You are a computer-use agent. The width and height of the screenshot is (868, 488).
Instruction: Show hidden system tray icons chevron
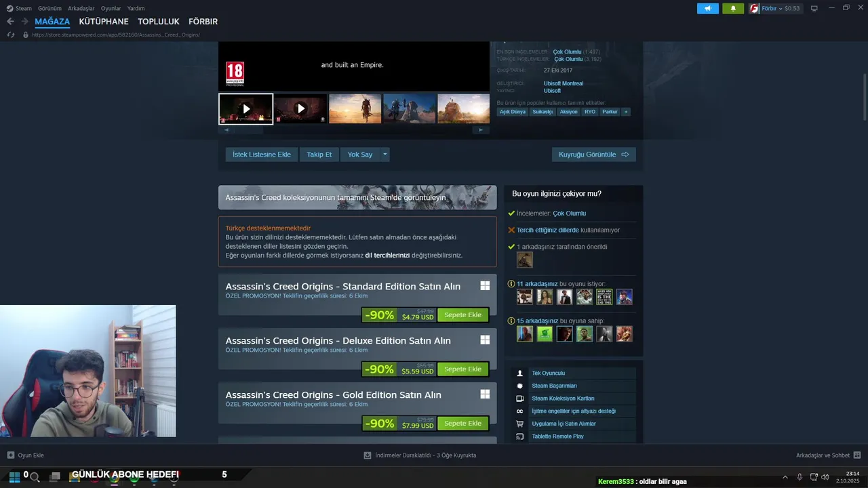[x=785, y=477]
